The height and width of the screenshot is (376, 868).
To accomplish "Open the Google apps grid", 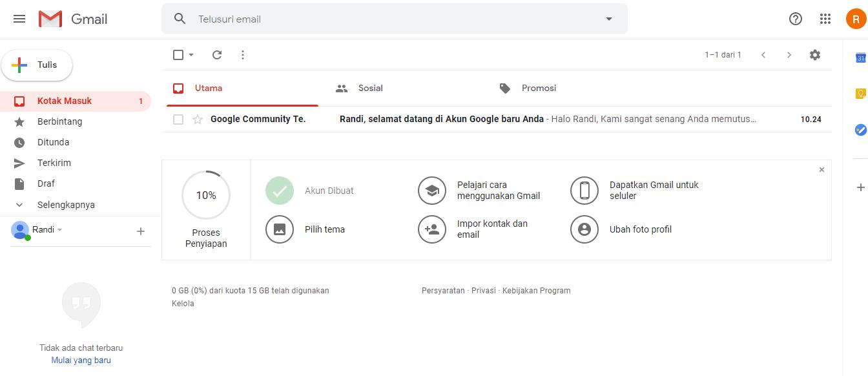I will (825, 19).
